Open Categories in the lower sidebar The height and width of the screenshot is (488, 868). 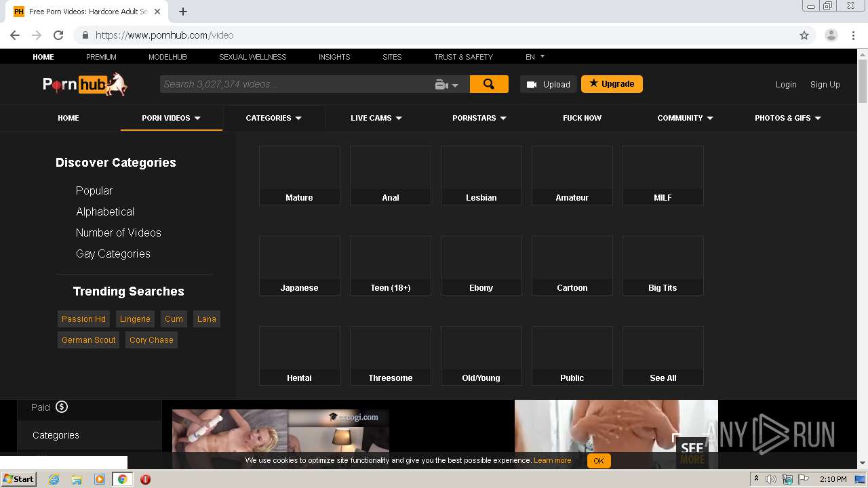(x=56, y=435)
